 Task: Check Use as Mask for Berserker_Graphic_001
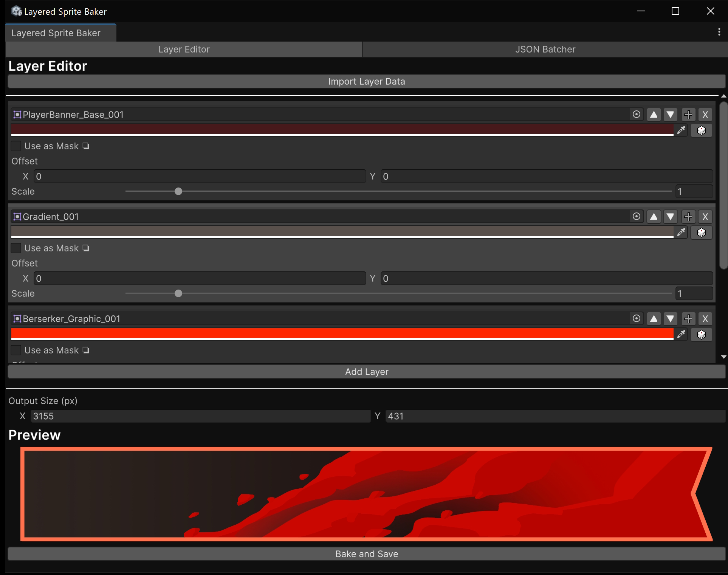coord(16,350)
